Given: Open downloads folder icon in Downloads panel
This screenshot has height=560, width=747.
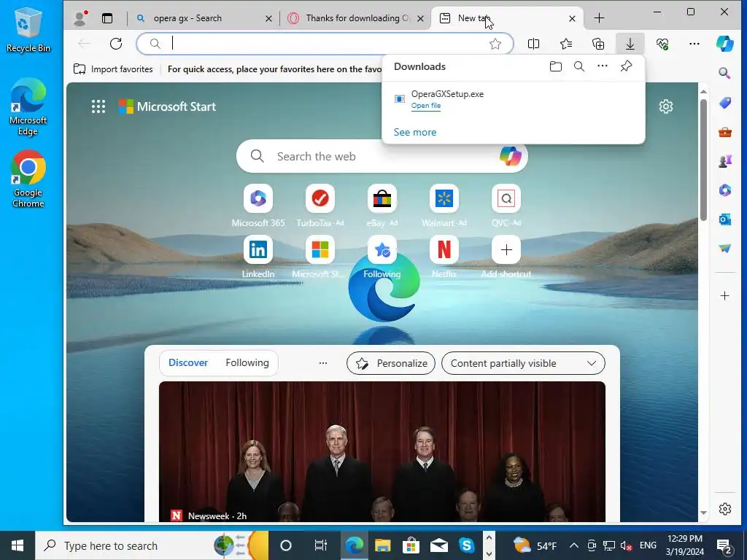Looking at the screenshot, I should [x=555, y=66].
